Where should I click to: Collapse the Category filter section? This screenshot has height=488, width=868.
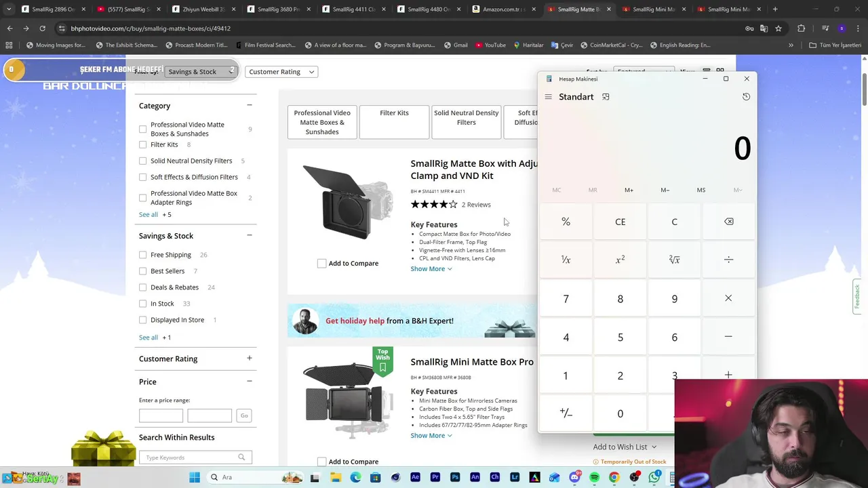(249, 106)
